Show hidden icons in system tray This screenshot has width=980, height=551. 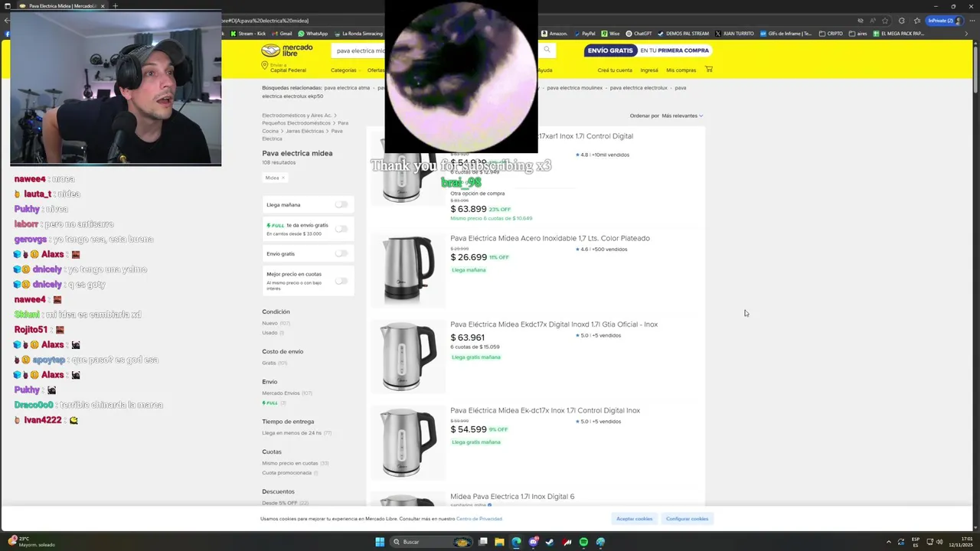pyautogui.click(x=888, y=542)
